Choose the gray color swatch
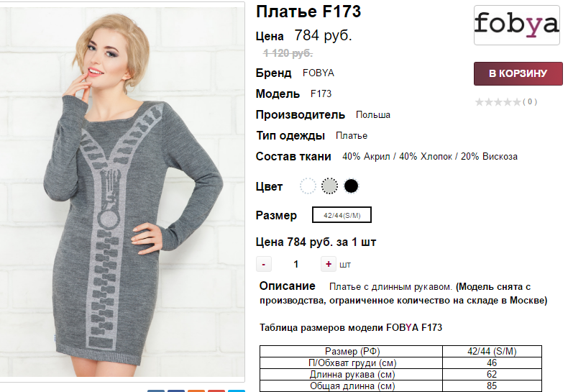568x392 pixels. point(329,186)
